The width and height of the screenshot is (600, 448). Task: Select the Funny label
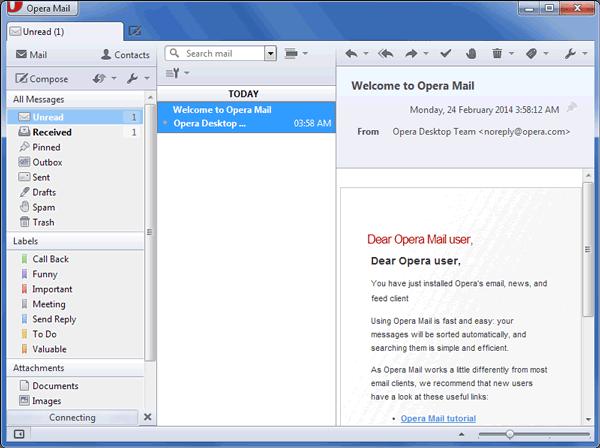tap(75, 274)
